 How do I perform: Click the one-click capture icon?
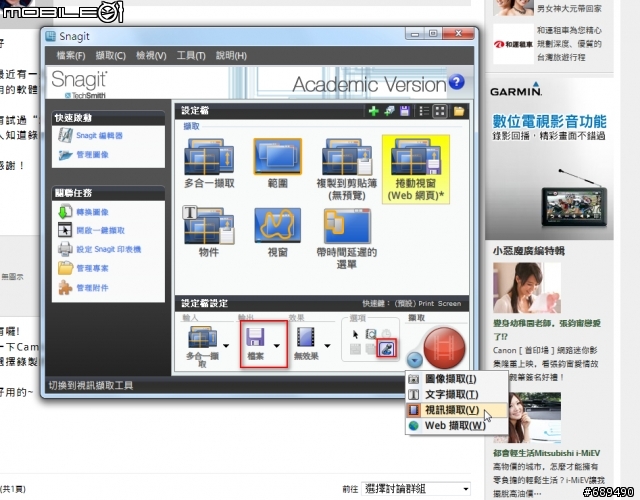coord(65,230)
